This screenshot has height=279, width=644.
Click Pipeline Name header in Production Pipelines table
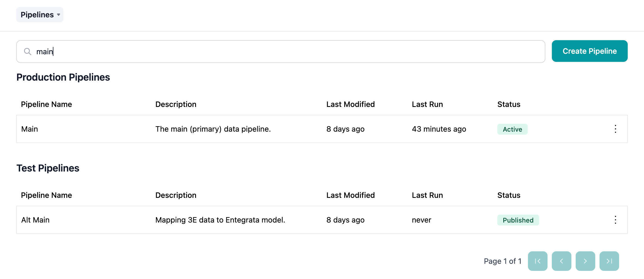coord(46,104)
